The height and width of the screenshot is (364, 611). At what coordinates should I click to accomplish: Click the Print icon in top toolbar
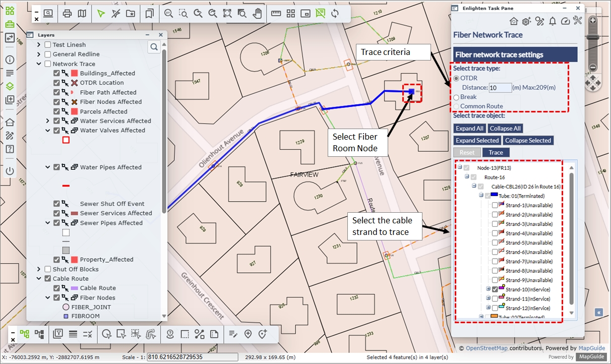pyautogui.click(x=68, y=14)
